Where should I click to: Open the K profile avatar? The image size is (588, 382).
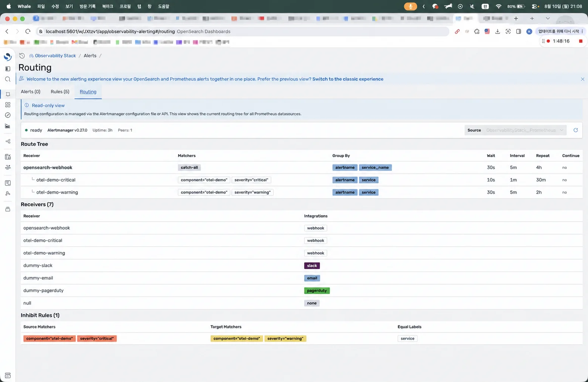(x=529, y=31)
